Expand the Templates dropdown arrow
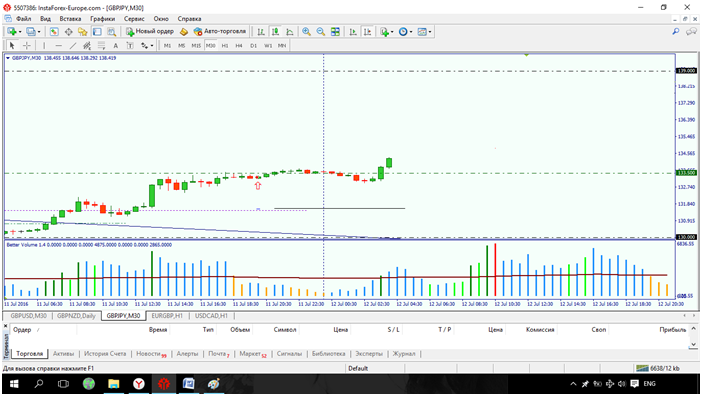The image size is (702, 396). [430, 32]
